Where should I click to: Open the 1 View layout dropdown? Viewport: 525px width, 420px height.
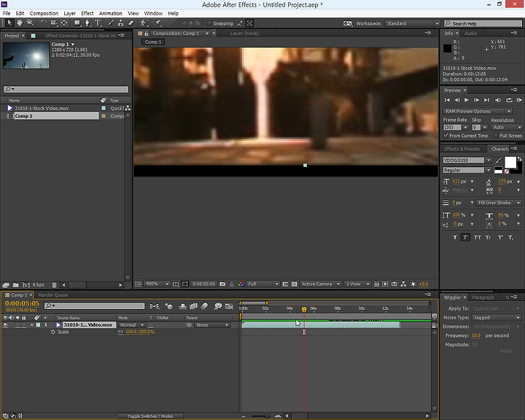pyautogui.click(x=357, y=284)
